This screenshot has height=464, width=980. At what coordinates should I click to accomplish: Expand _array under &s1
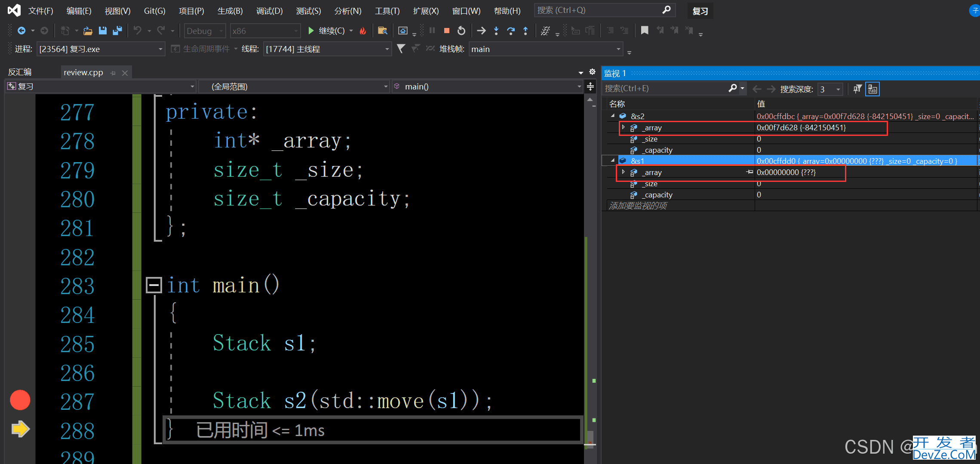point(623,172)
